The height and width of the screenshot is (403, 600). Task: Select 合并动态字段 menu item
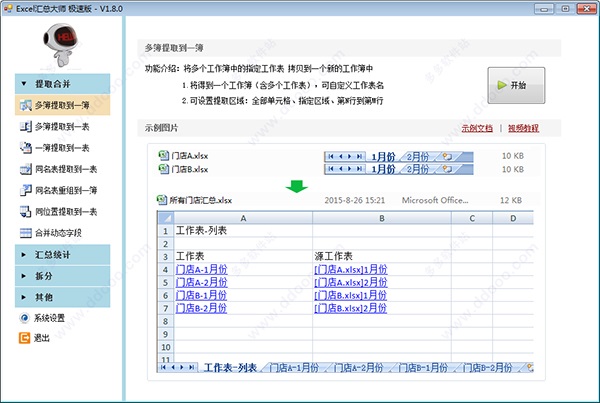(62, 233)
